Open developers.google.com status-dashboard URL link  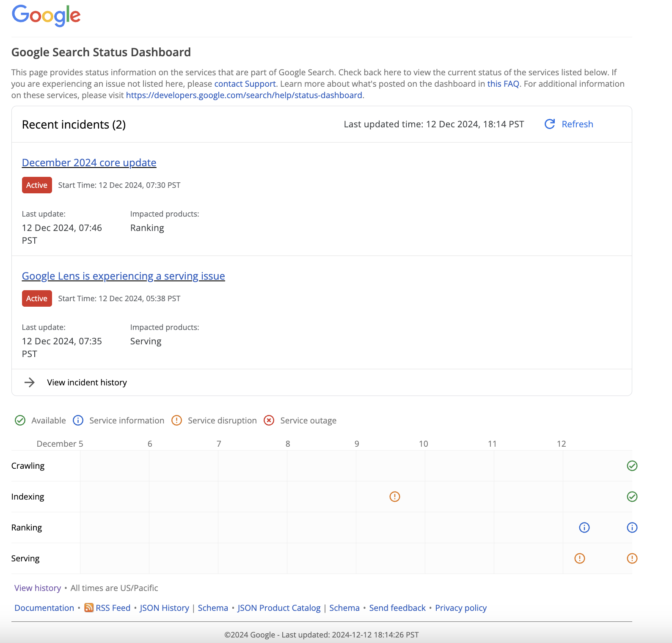coord(244,95)
